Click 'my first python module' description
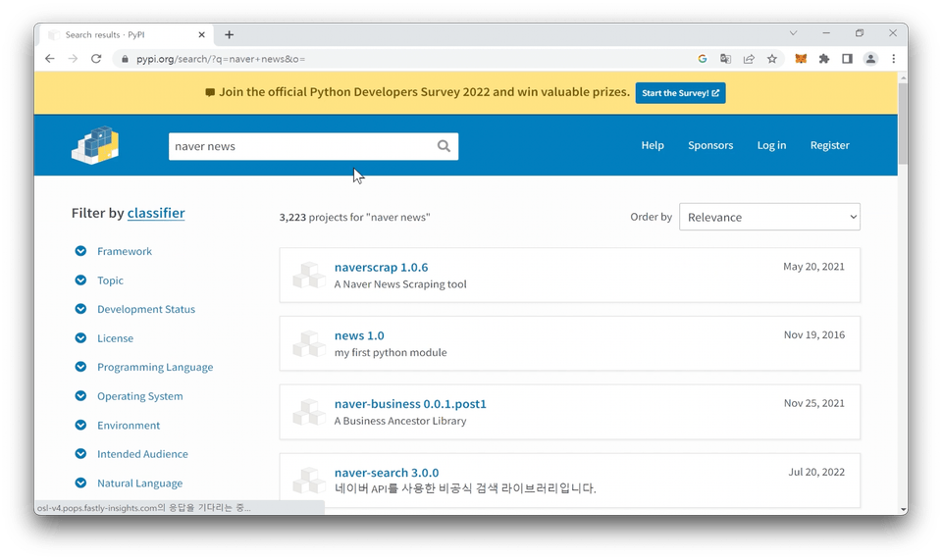Screen dimensions: 942x560 (391, 352)
